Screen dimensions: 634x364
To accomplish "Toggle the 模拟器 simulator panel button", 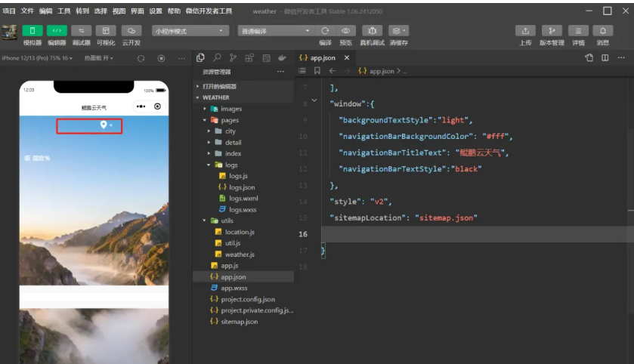I will 32,31.
